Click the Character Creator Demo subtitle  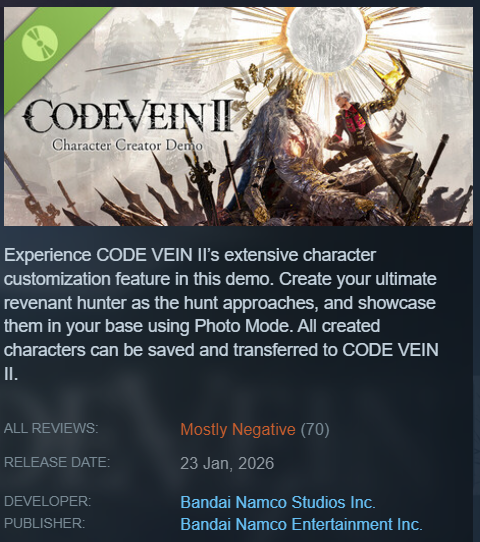coord(127,145)
